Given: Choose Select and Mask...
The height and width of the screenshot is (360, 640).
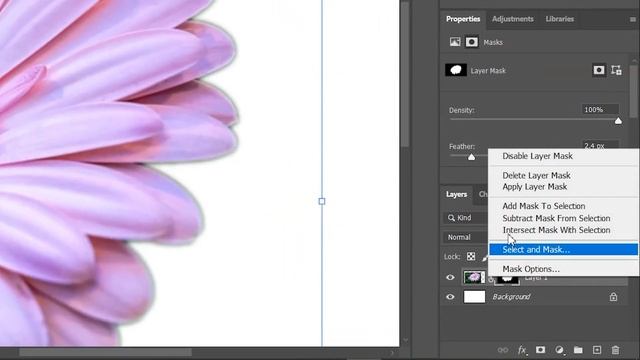Looking at the screenshot, I should [x=563, y=249].
